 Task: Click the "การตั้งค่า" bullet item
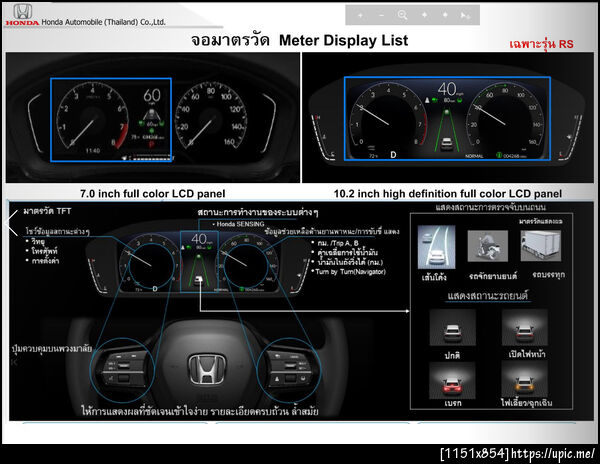(x=45, y=261)
